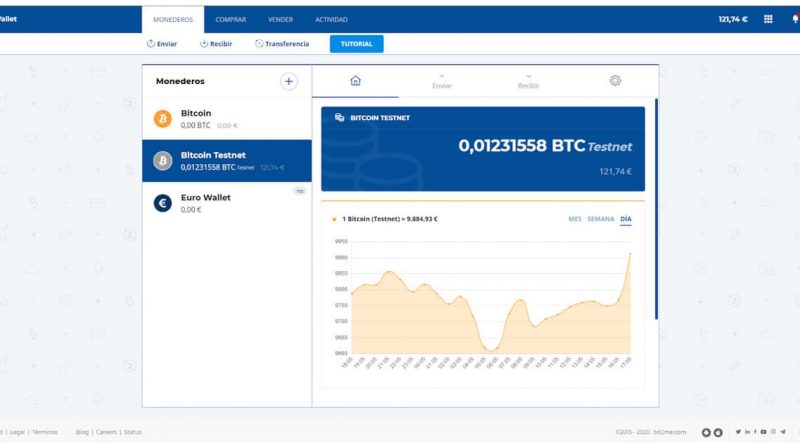The width and height of the screenshot is (800, 445).
Task: Open the Enviar tab in wallet panel
Action: pyautogui.click(x=442, y=82)
